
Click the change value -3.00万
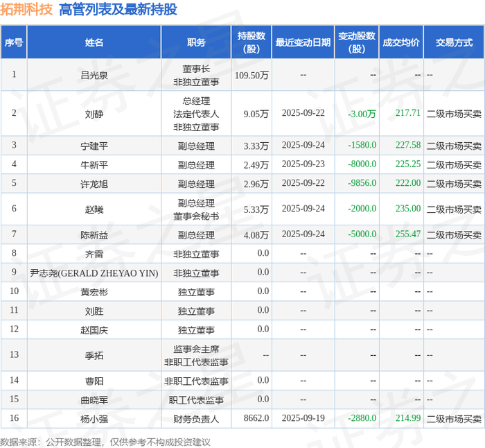click(x=362, y=114)
